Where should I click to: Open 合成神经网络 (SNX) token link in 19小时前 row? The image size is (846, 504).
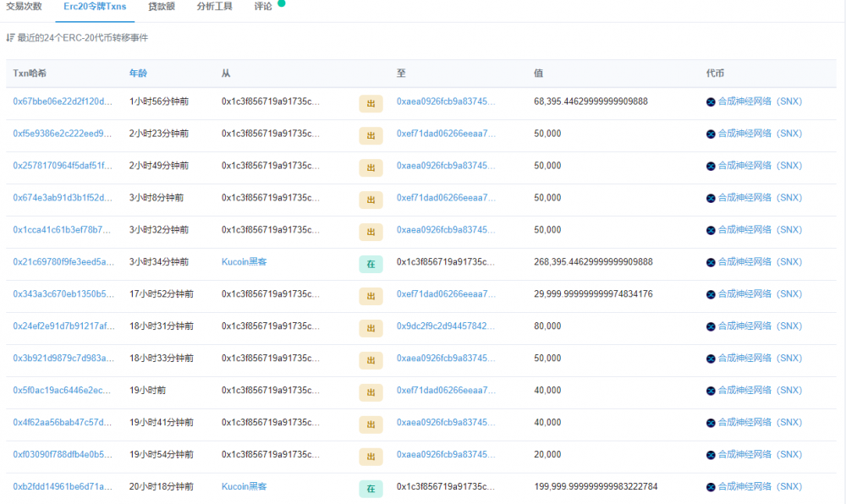[760, 391]
